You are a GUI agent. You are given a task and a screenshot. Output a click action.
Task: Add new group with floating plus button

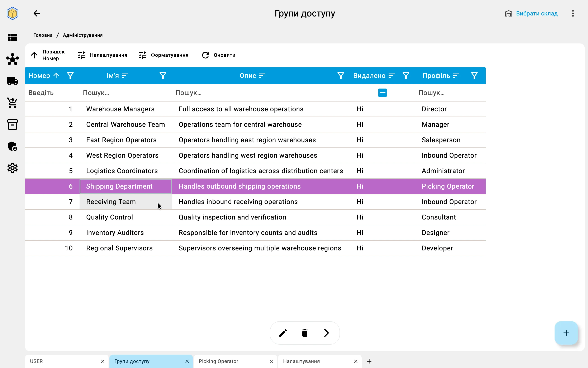coord(566,333)
